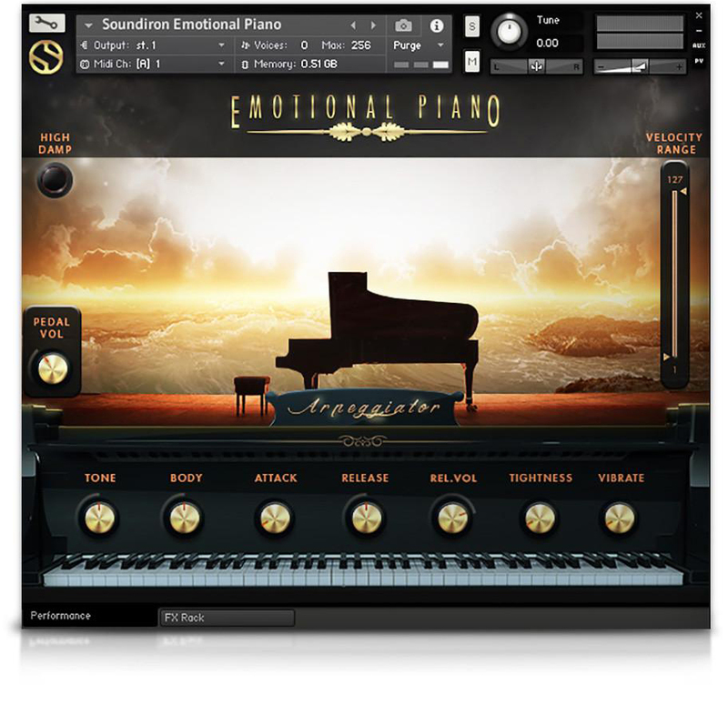Image resolution: width=728 pixels, height=705 pixels.
Task: Open the Output st. 1 dropdown
Action: tap(153, 45)
